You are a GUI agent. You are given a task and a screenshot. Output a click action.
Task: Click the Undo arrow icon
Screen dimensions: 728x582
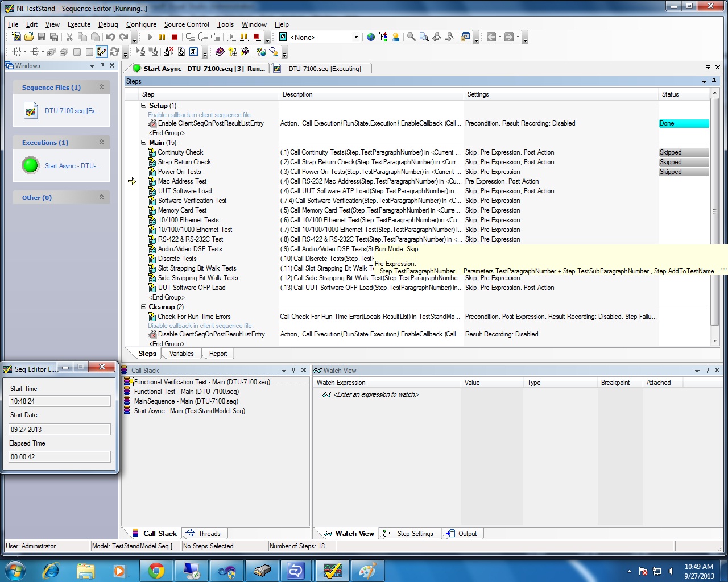[110, 37]
